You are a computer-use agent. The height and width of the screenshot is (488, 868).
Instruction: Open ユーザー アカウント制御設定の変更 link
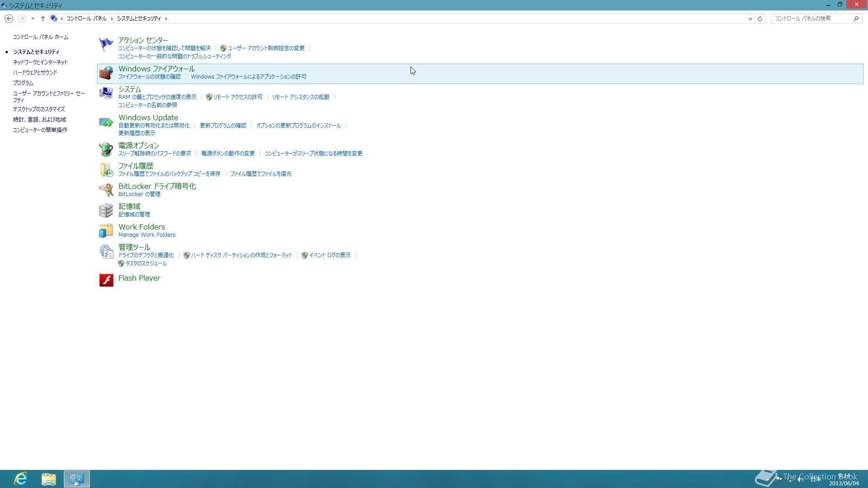[266, 48]
